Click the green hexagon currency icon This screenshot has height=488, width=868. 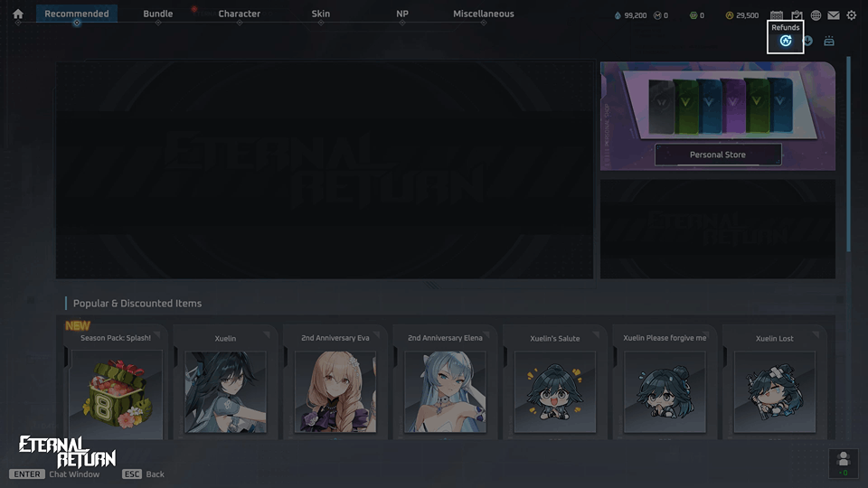point(693,15)
